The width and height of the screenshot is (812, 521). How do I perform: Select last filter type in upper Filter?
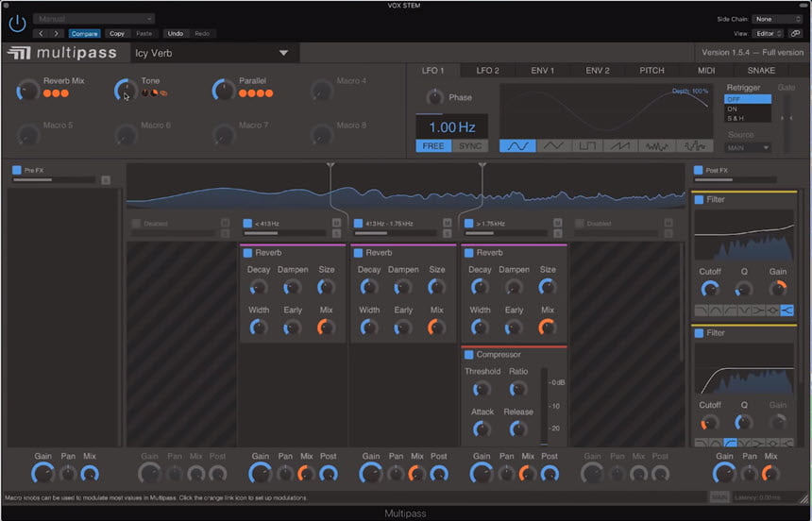[787, 311]
